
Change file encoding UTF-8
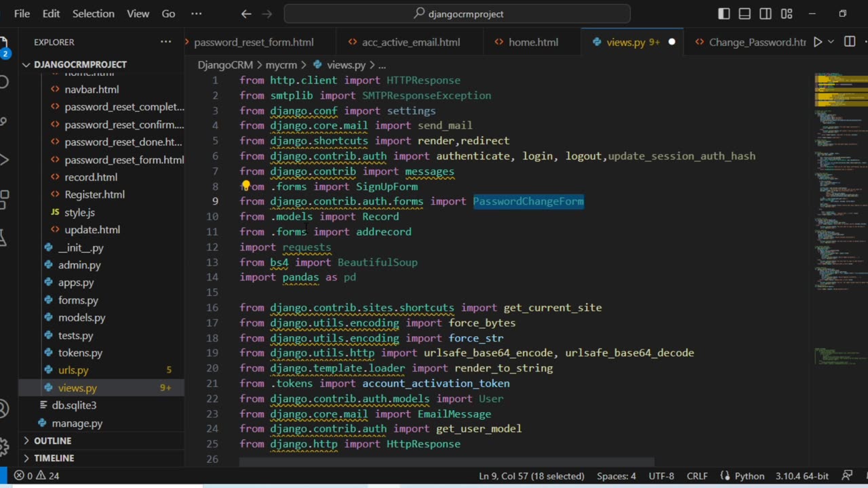pyautogui.click(x=661, y=476)
